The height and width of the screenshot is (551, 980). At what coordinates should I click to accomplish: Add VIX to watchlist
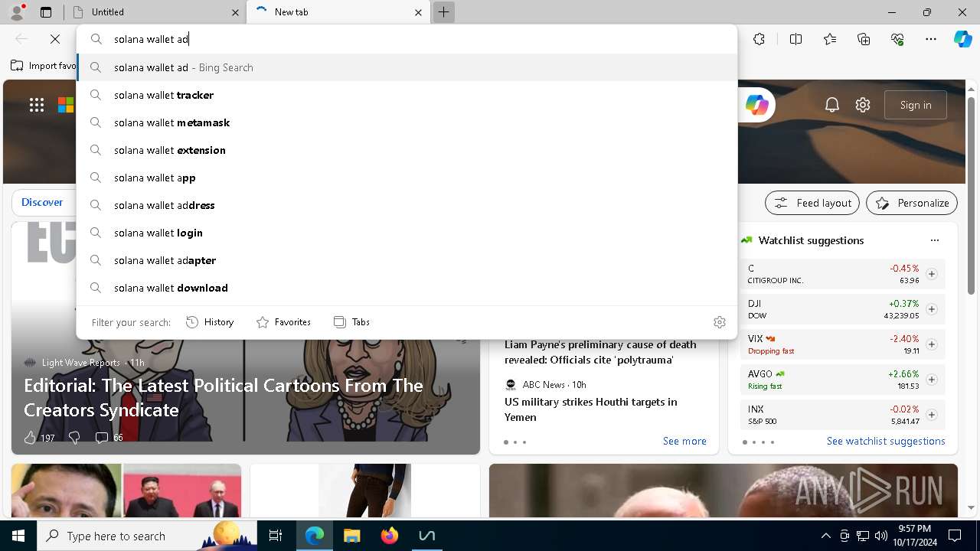(931, 344)
